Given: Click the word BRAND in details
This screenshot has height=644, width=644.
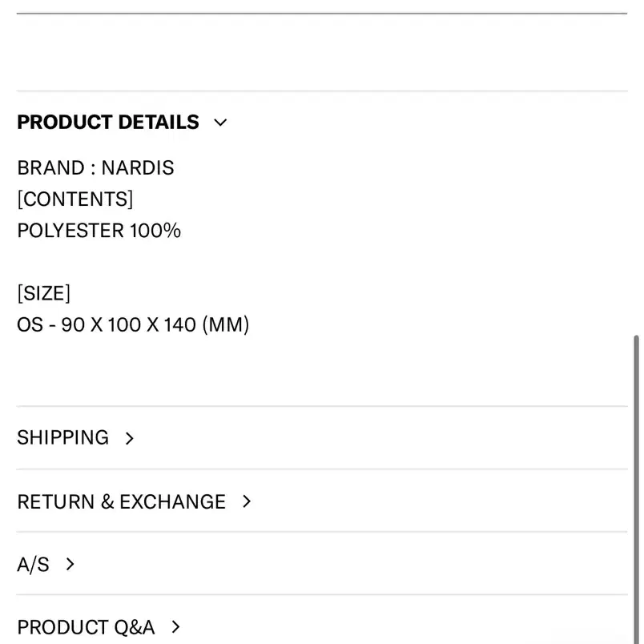Looking at the screenshot, I should click(51, 167).
